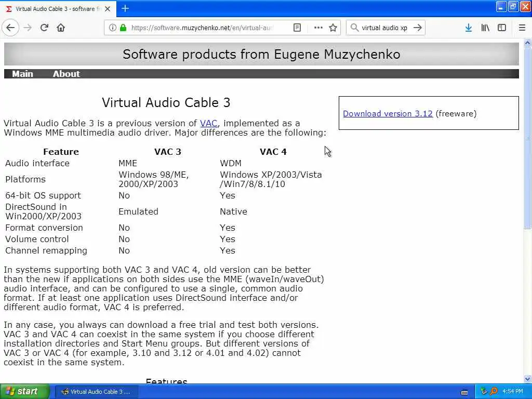Open page actions three-dot menu
Image resolution: width=532 pixels, height=399 pixels.
pos(318,28)
